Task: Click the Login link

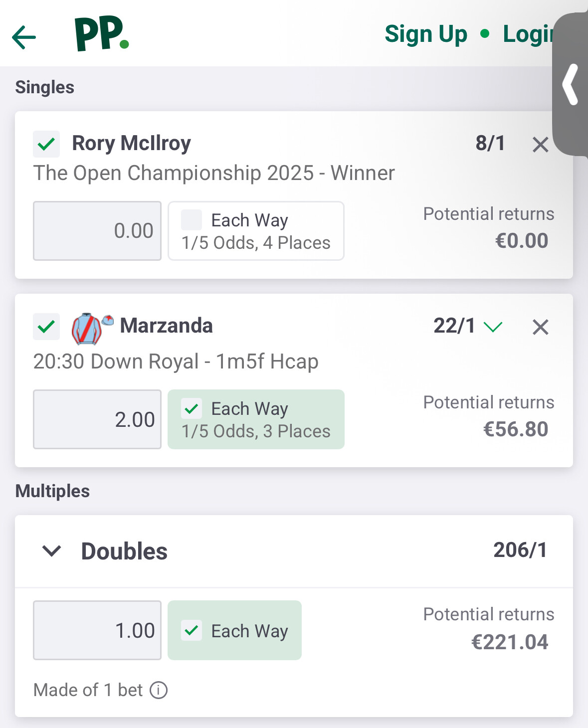Action: [x=529, y=34]
